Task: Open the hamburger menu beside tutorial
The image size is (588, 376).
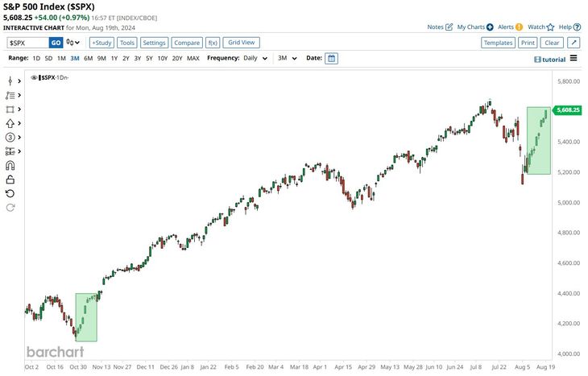Action: pos(574,58)
